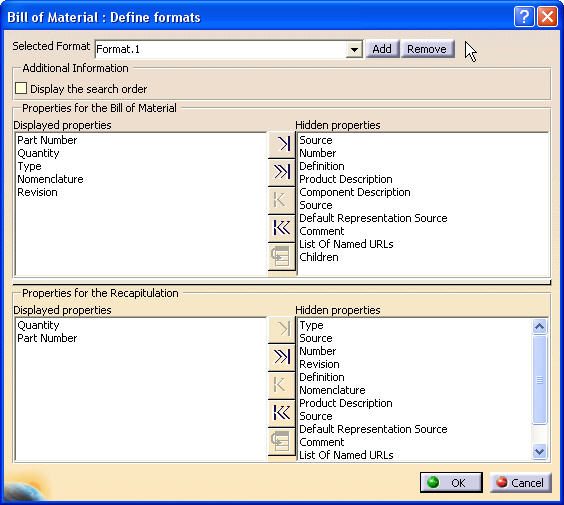Viewport: 564px width, 505px height.
Task: Click scrollbar up arrow in Recapitulation hidden list
Action: tap(540, 327)
